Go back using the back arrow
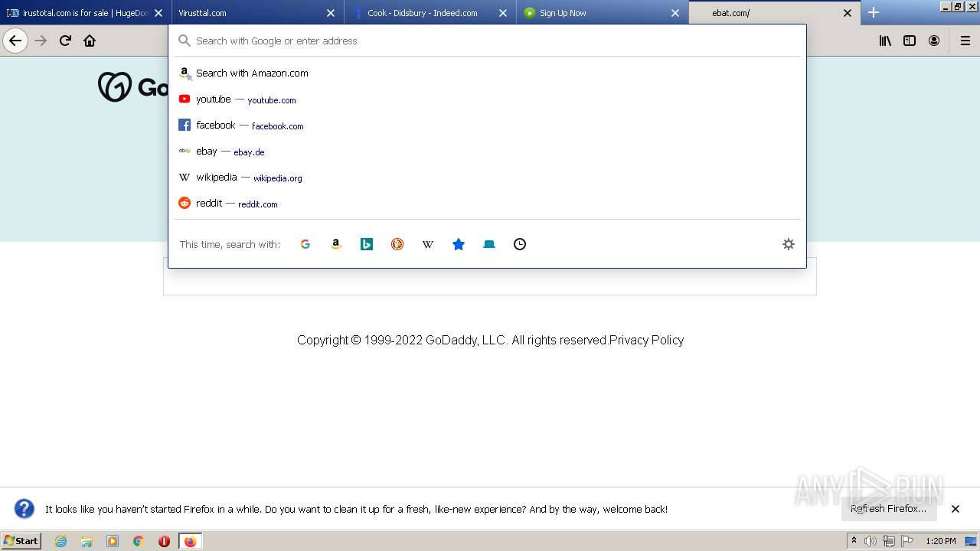This screenshot has height=551, width=980. tap(15, 41)
